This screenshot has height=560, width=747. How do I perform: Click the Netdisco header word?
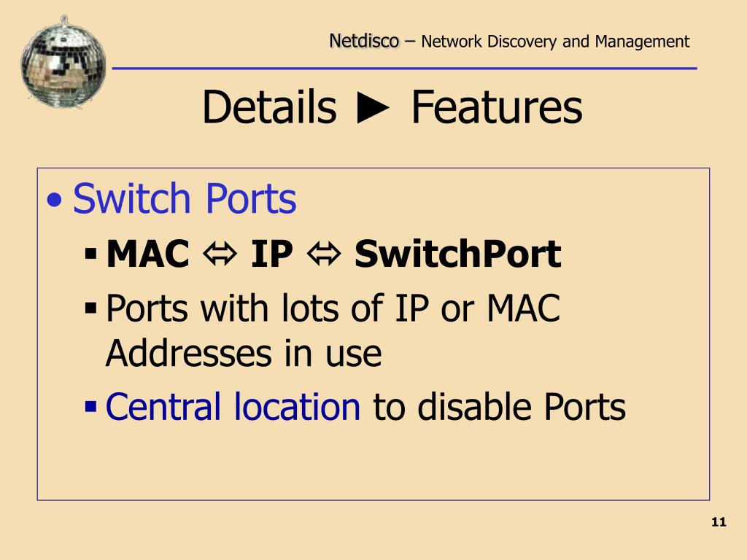click(x=364, y=41)
